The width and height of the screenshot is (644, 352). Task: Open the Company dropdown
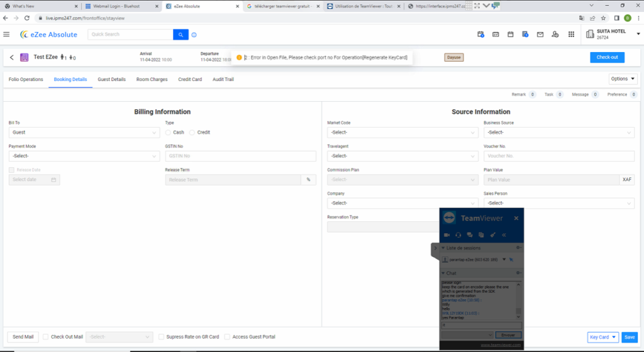point(402,203)
